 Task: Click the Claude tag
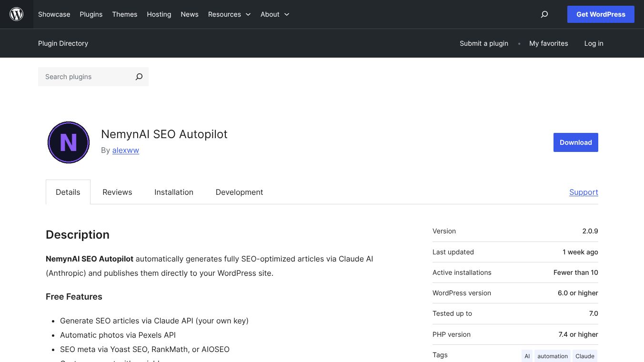click(585, 356)
